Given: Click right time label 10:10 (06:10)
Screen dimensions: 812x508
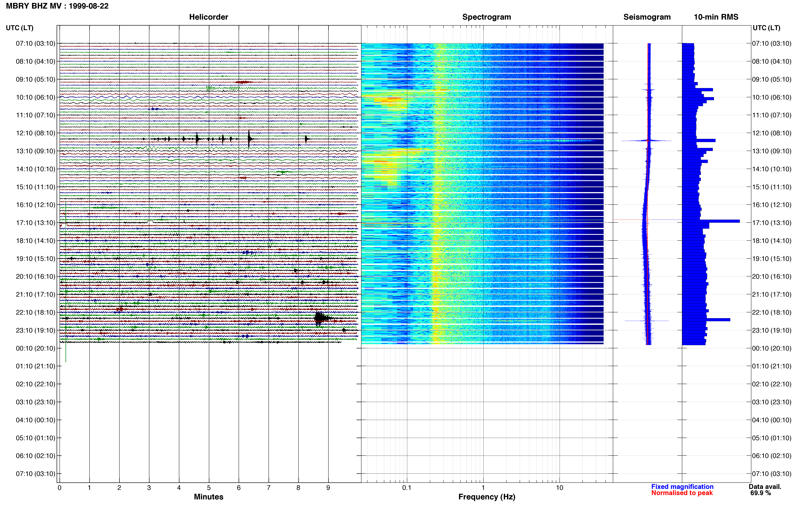Looking at the screenshot, I should tap(772, 97).
